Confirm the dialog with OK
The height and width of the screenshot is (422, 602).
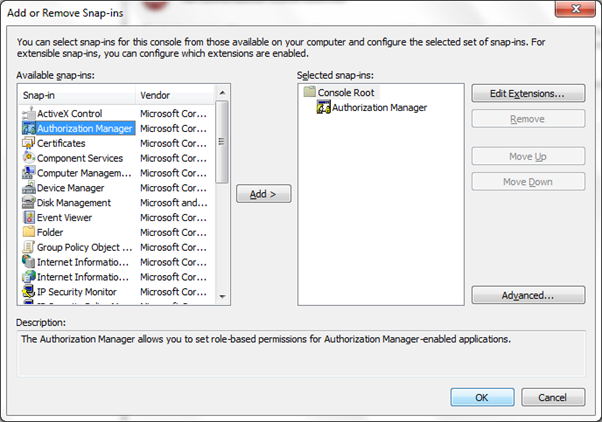pyautogui.click(x=482, y=397)
